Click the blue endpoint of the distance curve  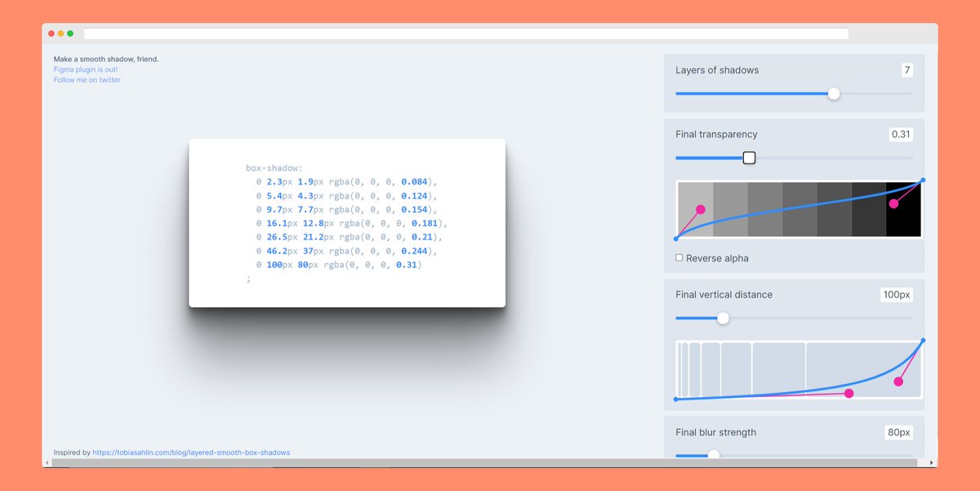coord(923,340)
